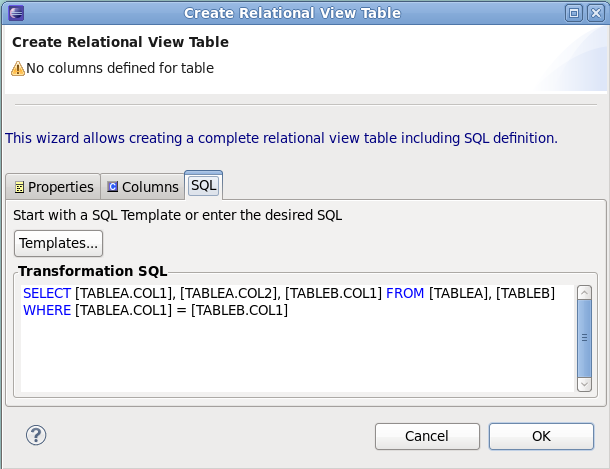The width and height of the screenshot is (610, 469).
Task: Click the blue wizard description text
Action: click(x=281, y=138)
